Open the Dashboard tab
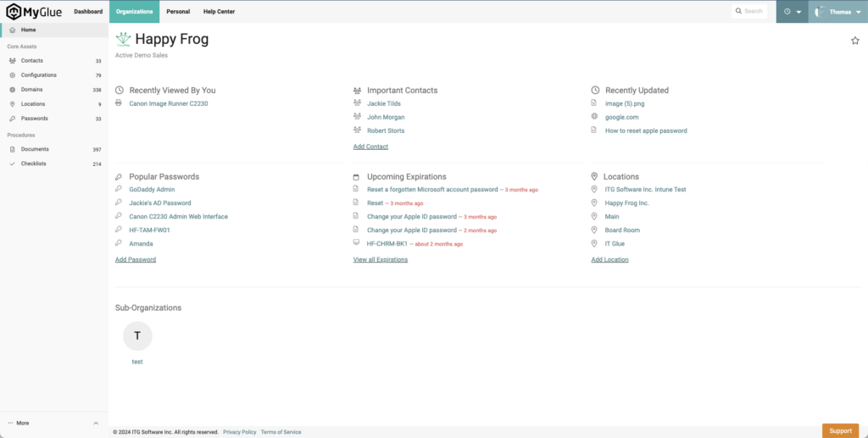 coord(88,12)
